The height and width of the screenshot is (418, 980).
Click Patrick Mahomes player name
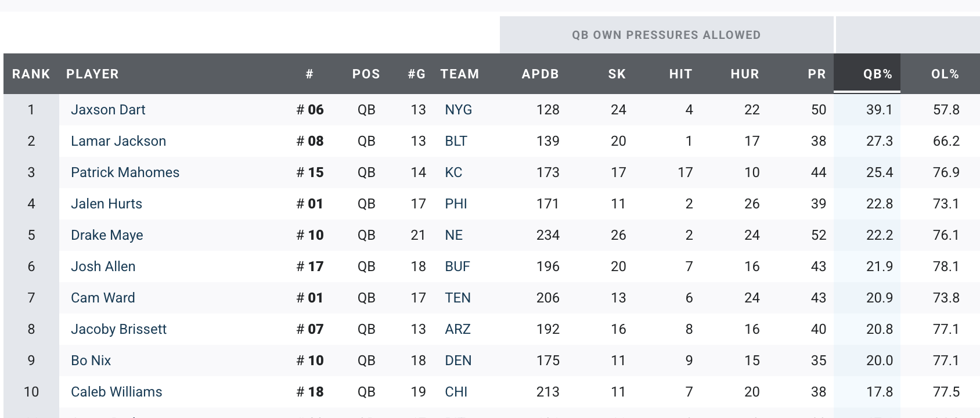[125, 172]
